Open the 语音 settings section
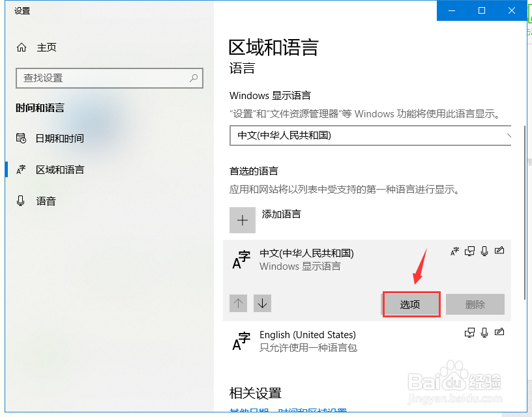 (x=46, y=201)
